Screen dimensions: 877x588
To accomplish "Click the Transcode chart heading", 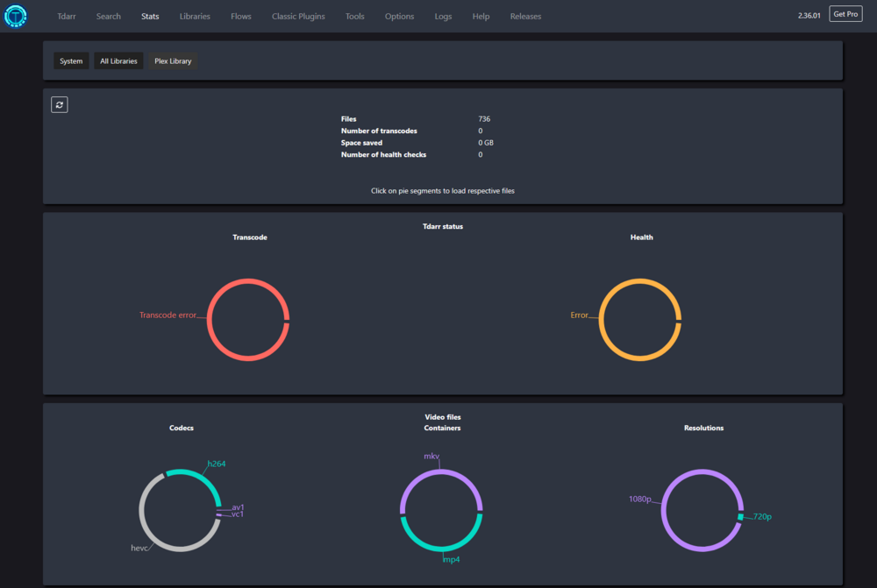I will click(x=250, y=237).
